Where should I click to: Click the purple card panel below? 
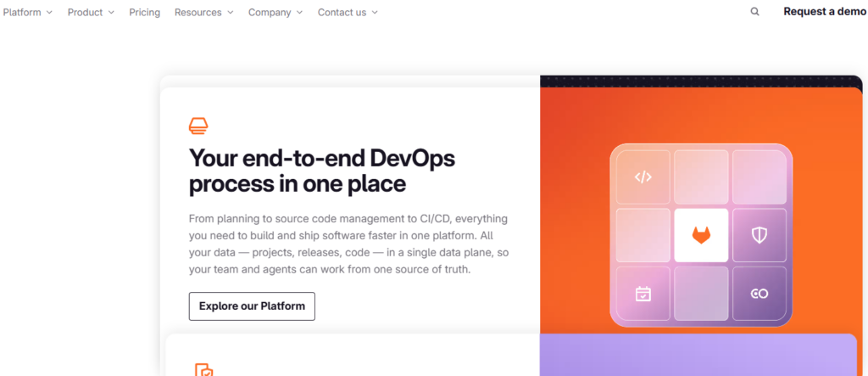698,355
